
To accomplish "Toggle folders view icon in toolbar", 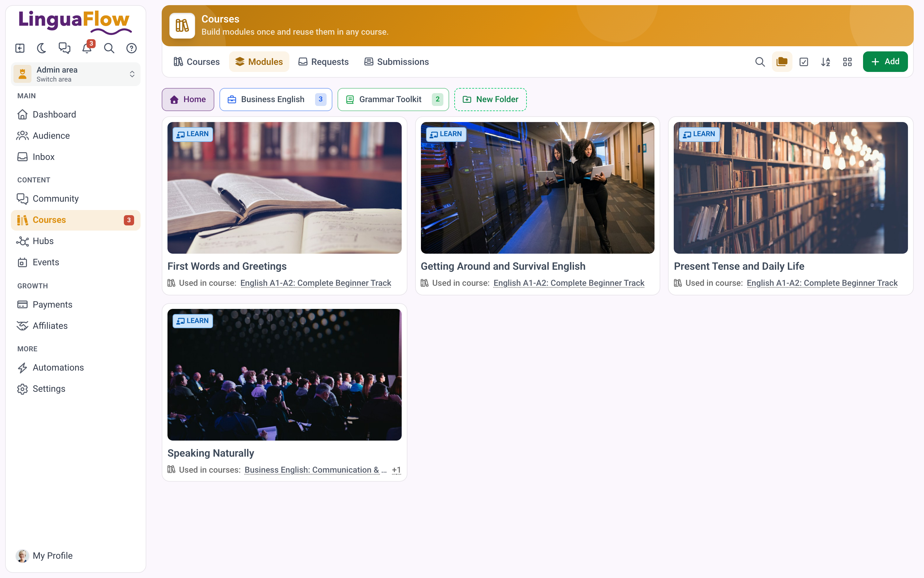I will click(x=782, y=62).
